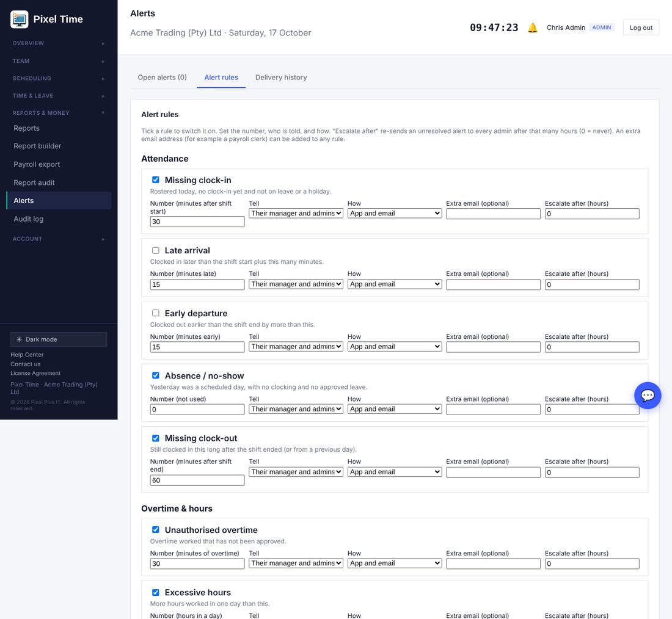Open the notifications bell

point(532,28)
